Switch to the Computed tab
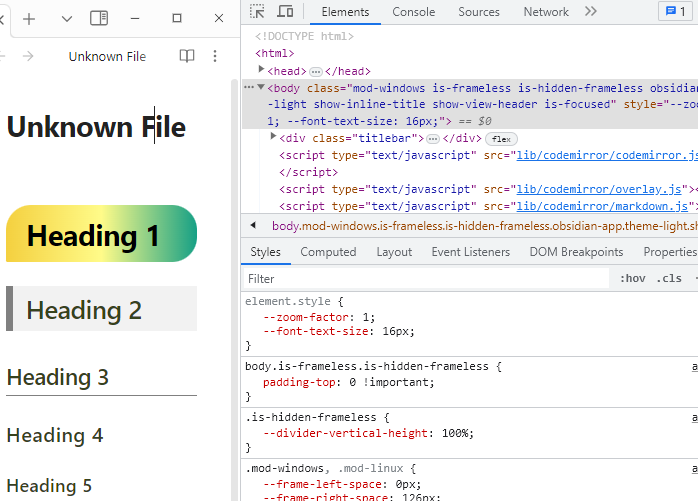This screenshot has width=698, height=501. [328, 252]
